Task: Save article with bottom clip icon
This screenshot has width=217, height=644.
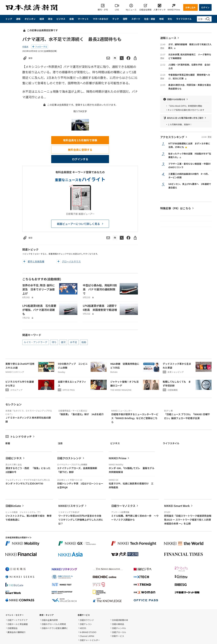Action: pyautogui.click(x=25, y=238)
